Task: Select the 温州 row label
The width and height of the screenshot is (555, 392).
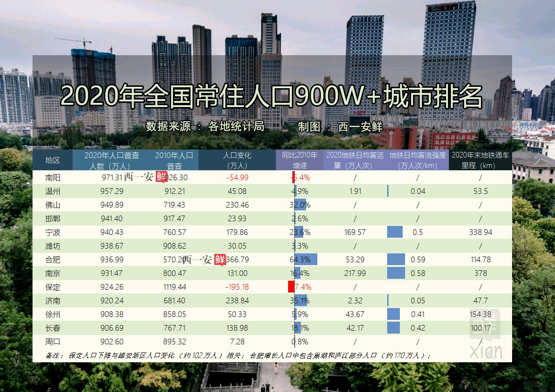Action: click(x=53, y=191)
